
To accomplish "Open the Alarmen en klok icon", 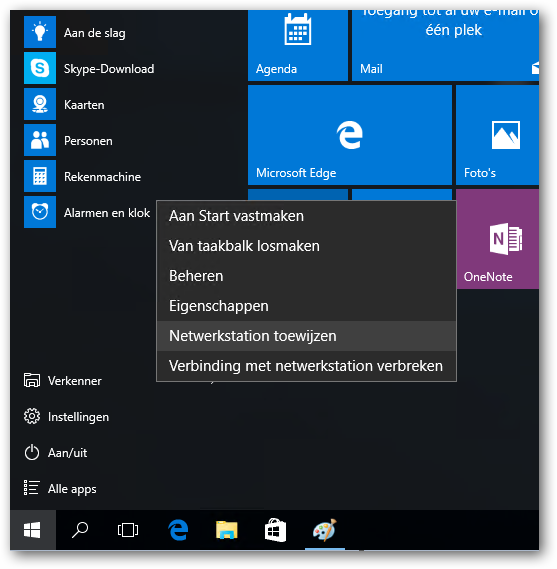I will [x=40, y=212].
